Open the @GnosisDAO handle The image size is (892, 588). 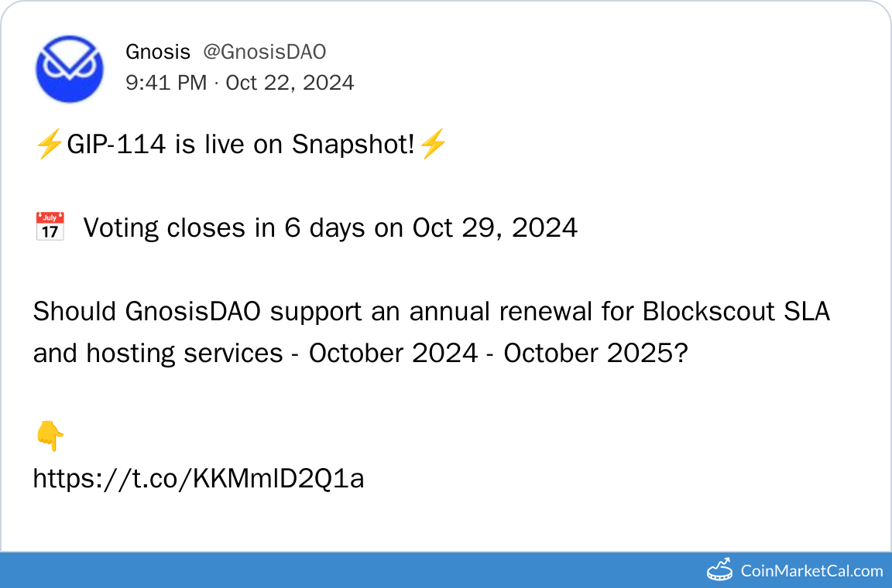point(264,52)
